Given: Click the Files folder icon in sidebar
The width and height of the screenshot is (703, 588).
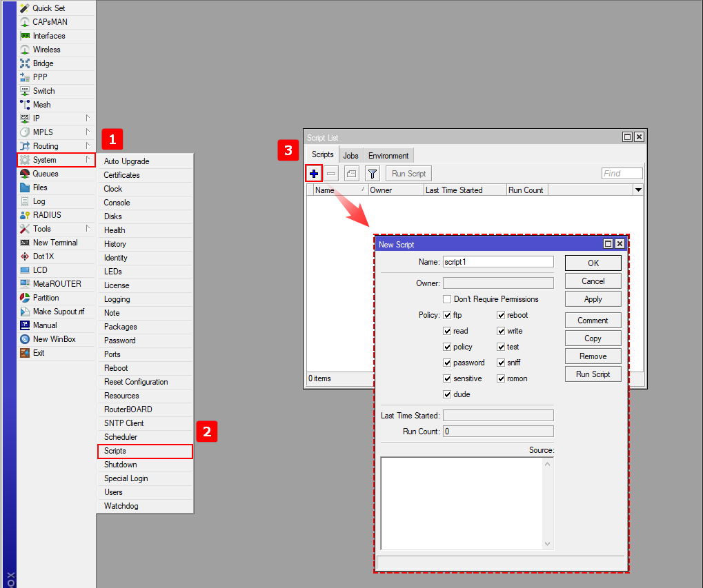Looking at the screenshot, I should point(25,187).
